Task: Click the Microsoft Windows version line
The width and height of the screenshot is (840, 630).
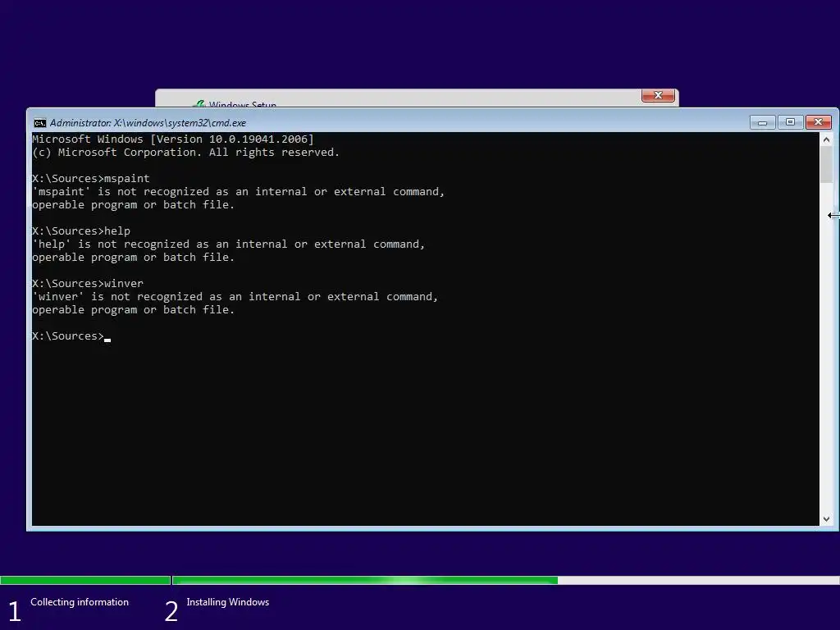Action: pyautogui.click(x=173, y=139)
